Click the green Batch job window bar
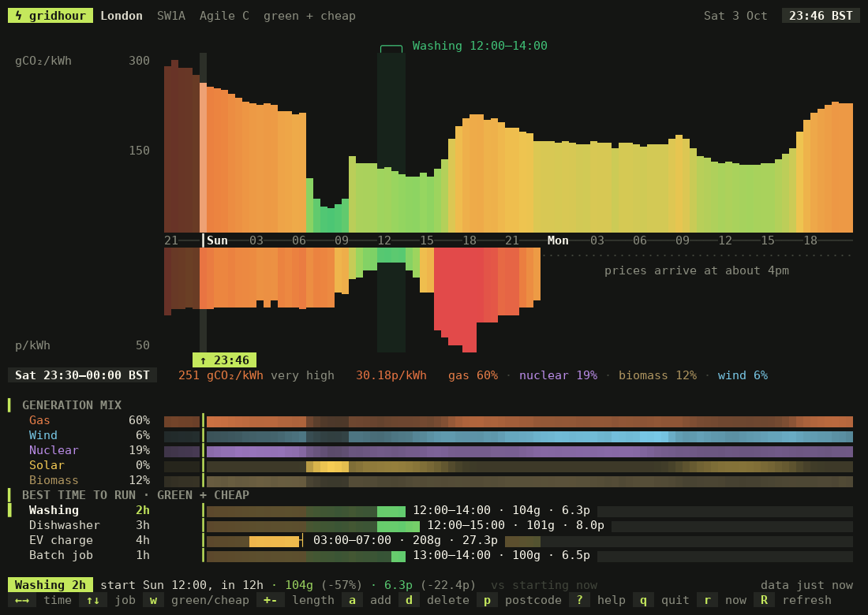Screen dimensions: 868x615 (398, 556)
